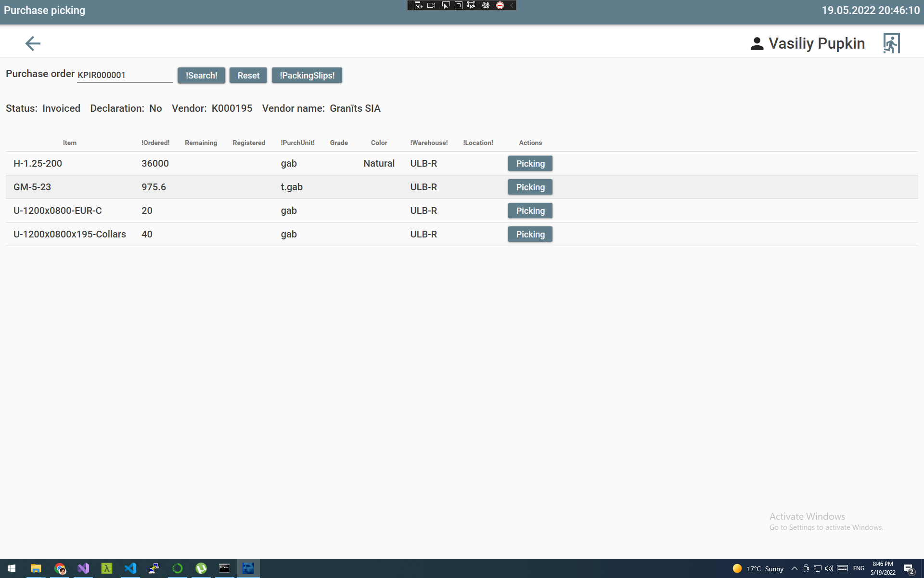Choose the window capture square icon
Viewport: 924px width, 578px height.
(x=458, y=5)
